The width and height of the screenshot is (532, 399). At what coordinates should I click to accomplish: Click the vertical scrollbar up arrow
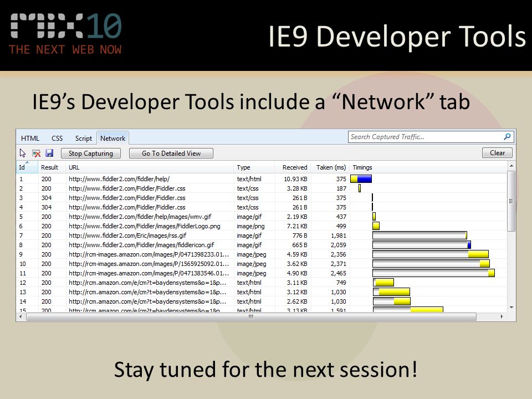coord(511,166)
